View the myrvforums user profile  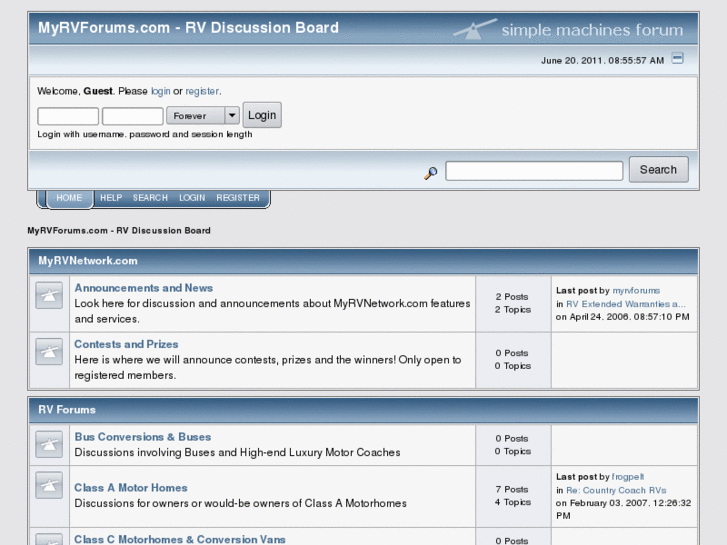pos(636,291)
